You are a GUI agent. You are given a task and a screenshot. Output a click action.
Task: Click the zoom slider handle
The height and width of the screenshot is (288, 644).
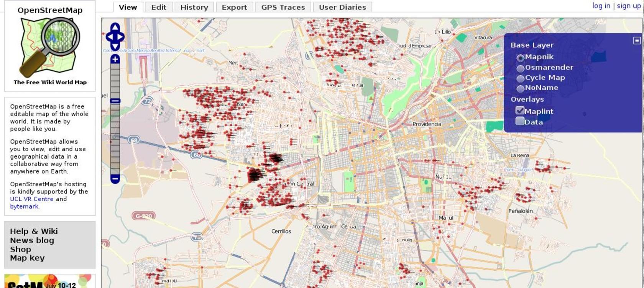[x=115, y=101]
